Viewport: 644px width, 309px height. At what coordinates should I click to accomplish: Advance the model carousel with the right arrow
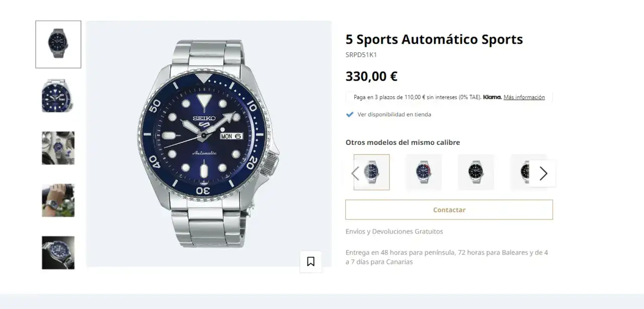click(x=543, y=174)
